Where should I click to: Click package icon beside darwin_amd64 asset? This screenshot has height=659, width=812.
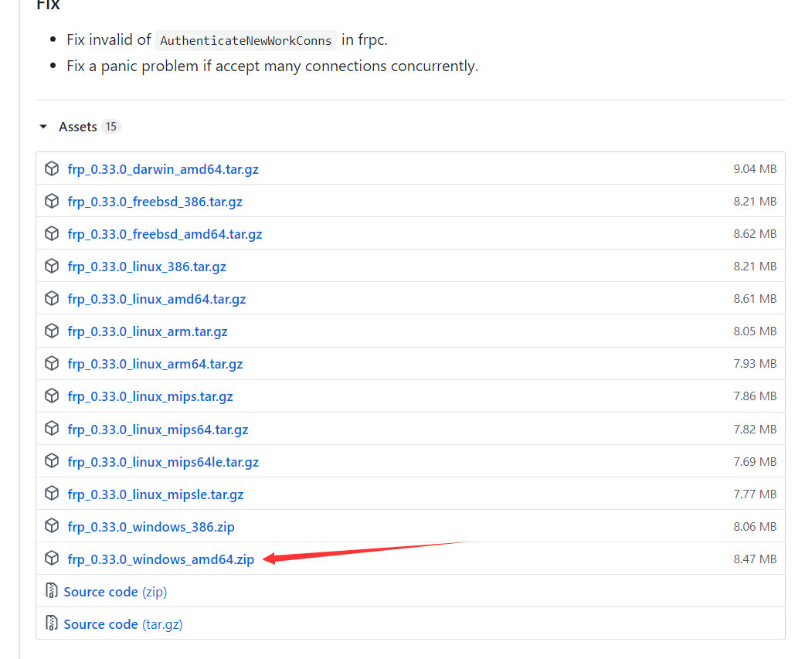click(52, 168)
